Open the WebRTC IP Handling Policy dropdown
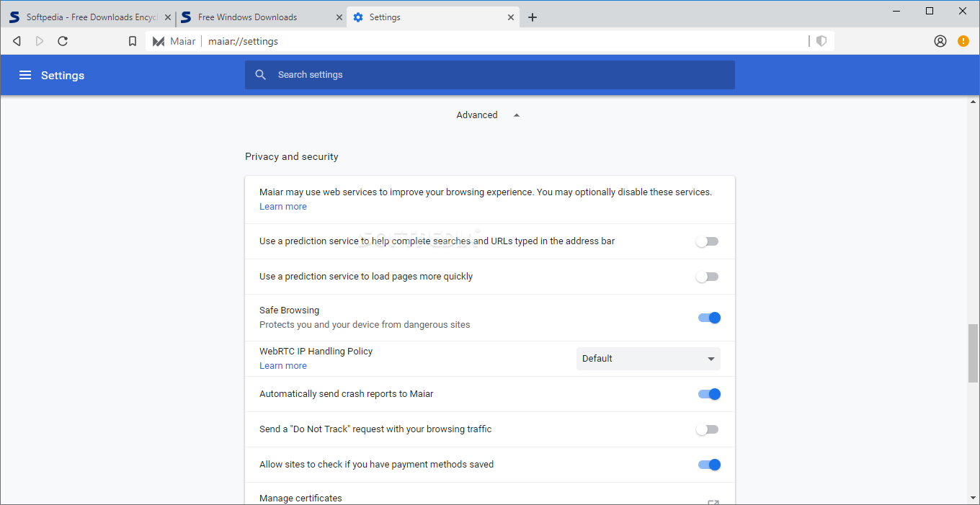The image size is (980, 505). pos(648,359)
